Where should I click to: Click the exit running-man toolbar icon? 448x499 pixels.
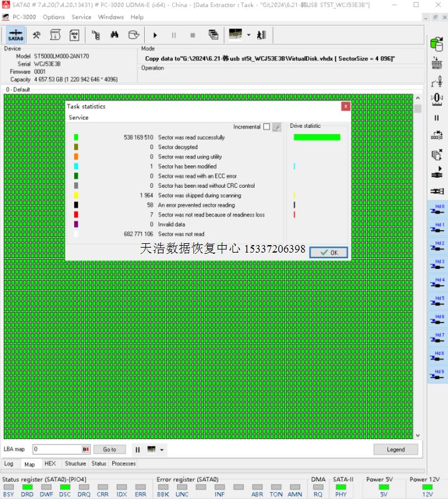click(x=261, y=35)
